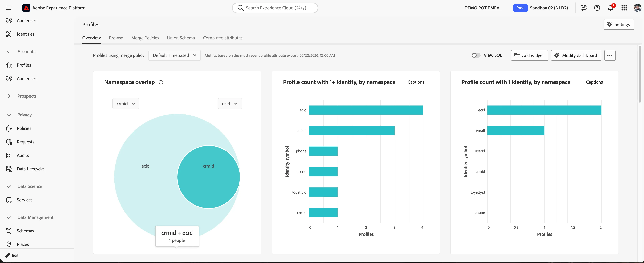Switch to the Browse tab
This screenshot has width=644, height=263.
point(116,38)
